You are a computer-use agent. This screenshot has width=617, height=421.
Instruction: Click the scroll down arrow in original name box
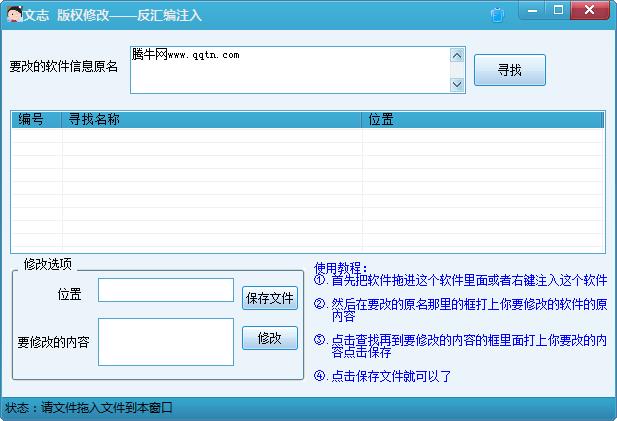(x=458, y=85)
